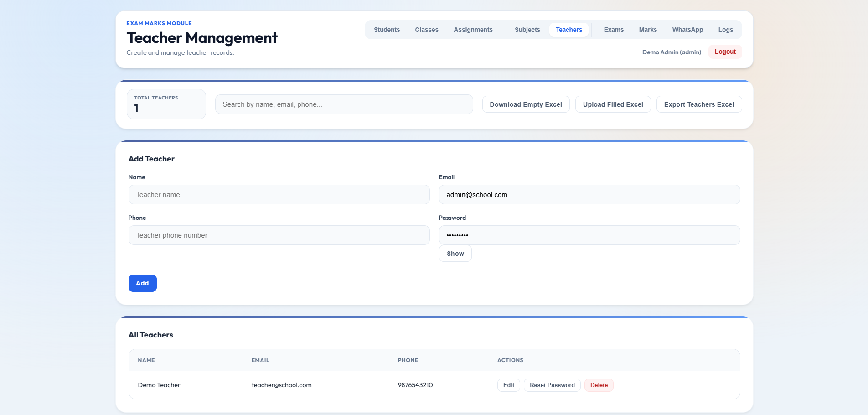Viewport: 868px width, 415px height.
Task: Click the Add Teacher section heading
Action: (151, 159)
